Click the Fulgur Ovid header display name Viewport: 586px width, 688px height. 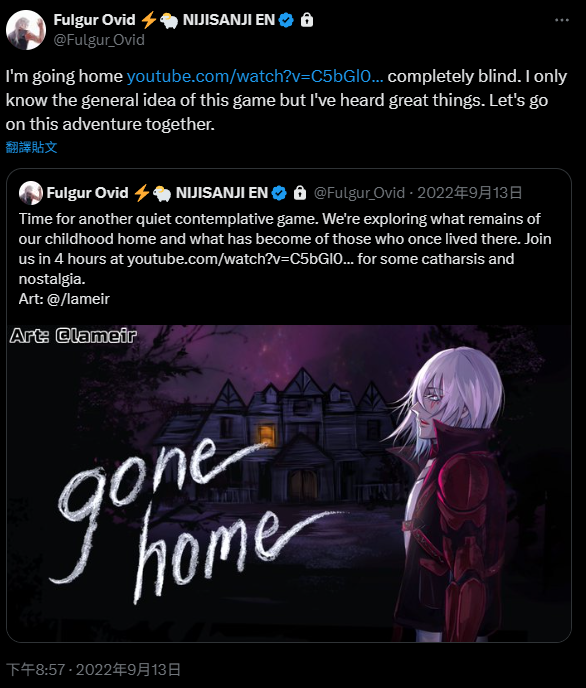[94, 20]
